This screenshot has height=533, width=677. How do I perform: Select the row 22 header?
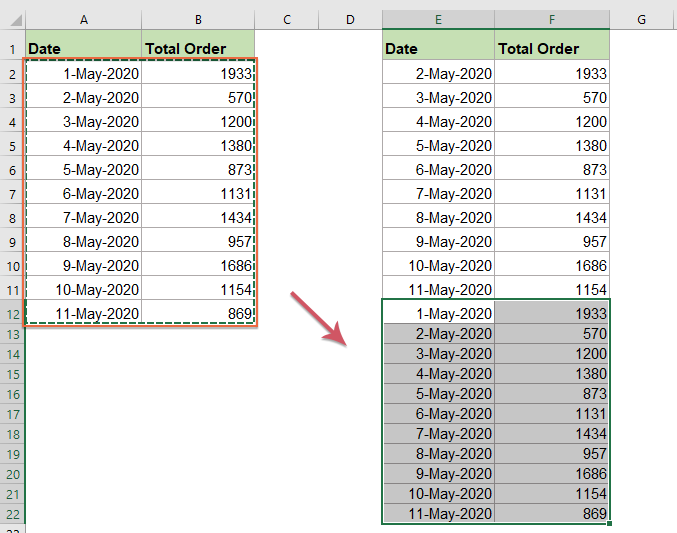coord(11,514)
